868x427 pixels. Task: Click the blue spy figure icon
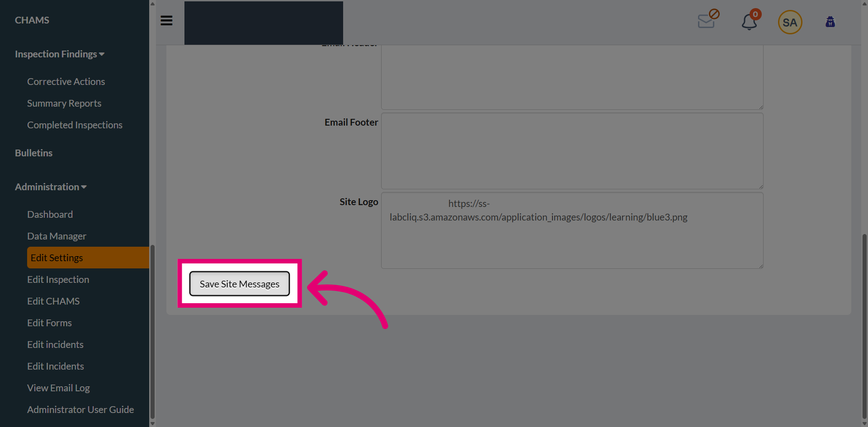click(x=830, y=22)
